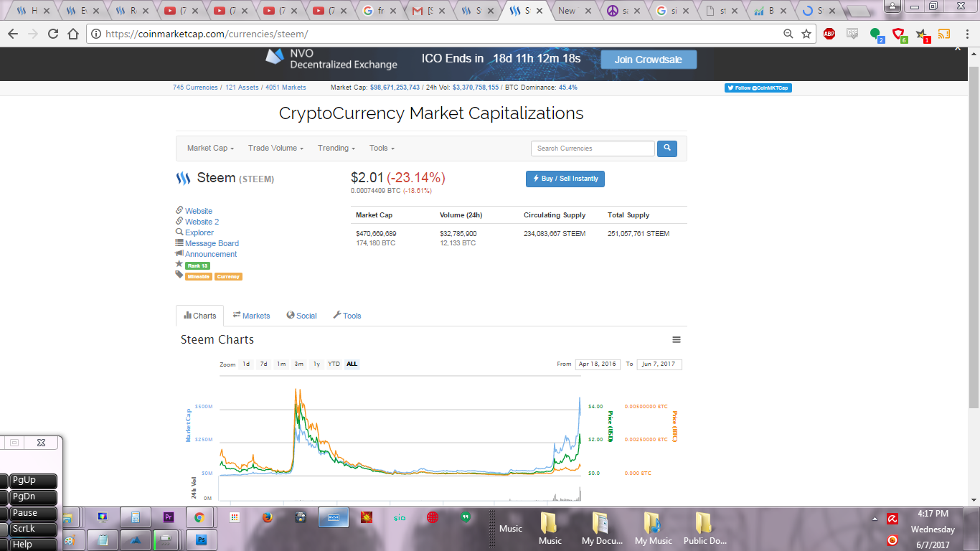This screenshot has width=980, height=551.
Task: Set chart zoom to YTD
Action: 334,364
